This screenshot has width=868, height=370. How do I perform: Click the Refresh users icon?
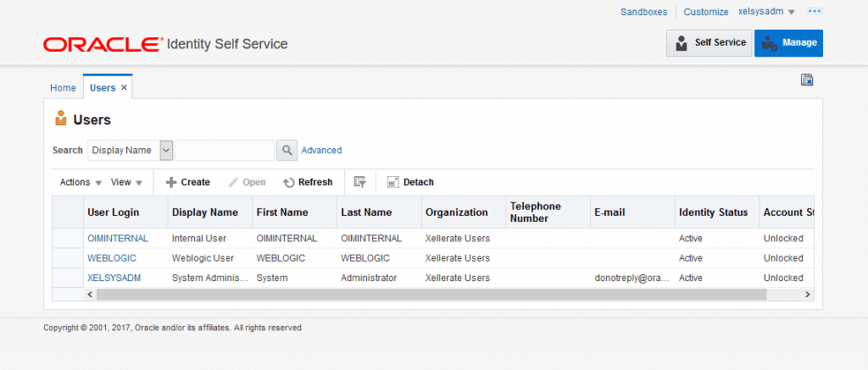[288, 182]
